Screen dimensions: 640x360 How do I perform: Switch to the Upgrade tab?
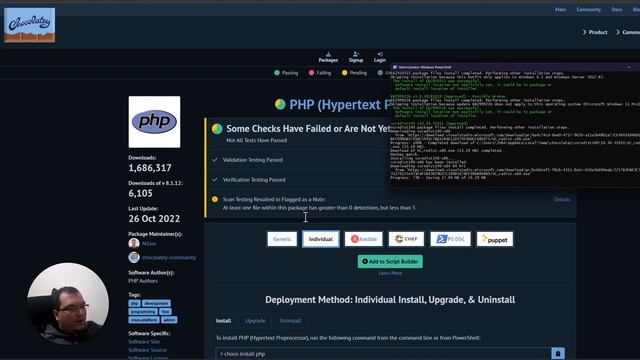pyautogui.click(x=256, y=321)
